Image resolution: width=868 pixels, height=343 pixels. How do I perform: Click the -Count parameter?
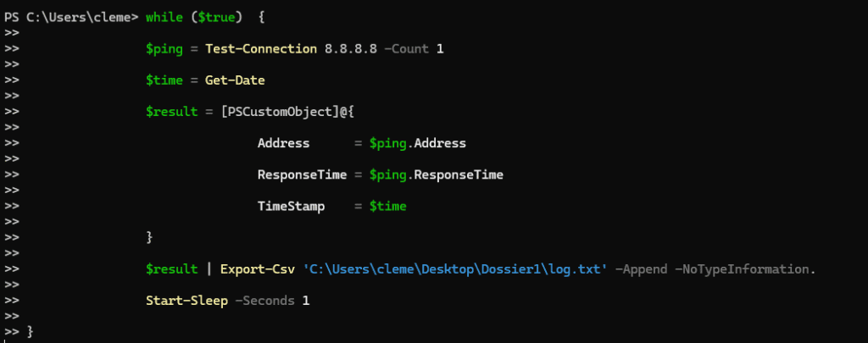coord(406,48)
